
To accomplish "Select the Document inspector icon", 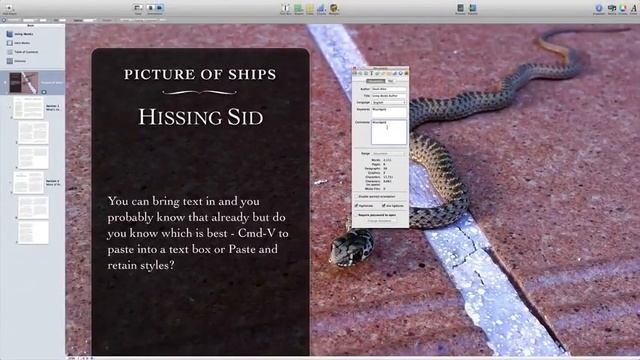I will [x=355, y=73].
